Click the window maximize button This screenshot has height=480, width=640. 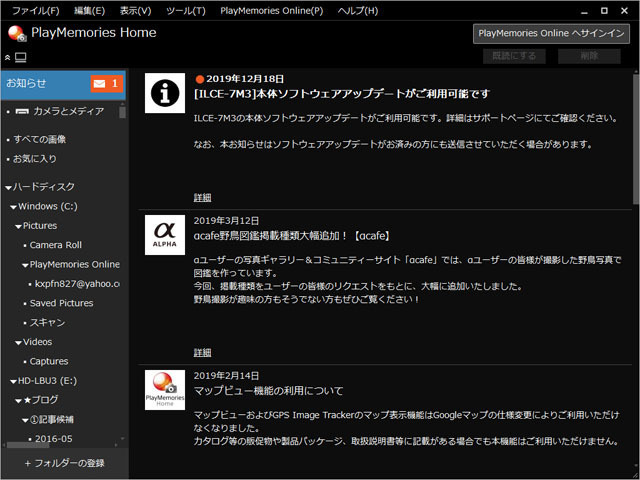click(604, 11)
